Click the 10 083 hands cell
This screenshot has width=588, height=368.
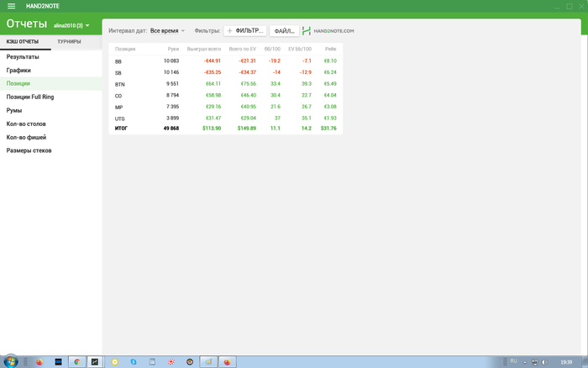click(x=171, y=60)
